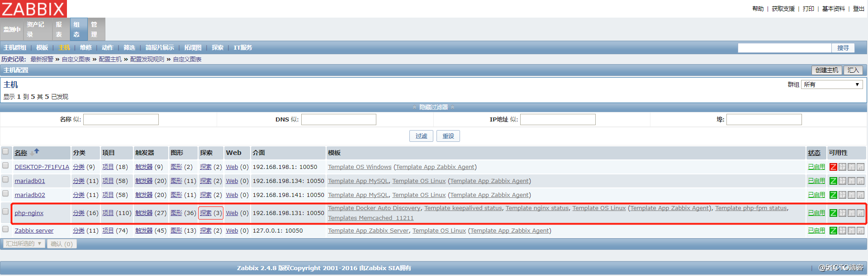This screenshot has height=276, width=868.
Task: Click the 创建主机 button
Action: [x=827, y=70]
